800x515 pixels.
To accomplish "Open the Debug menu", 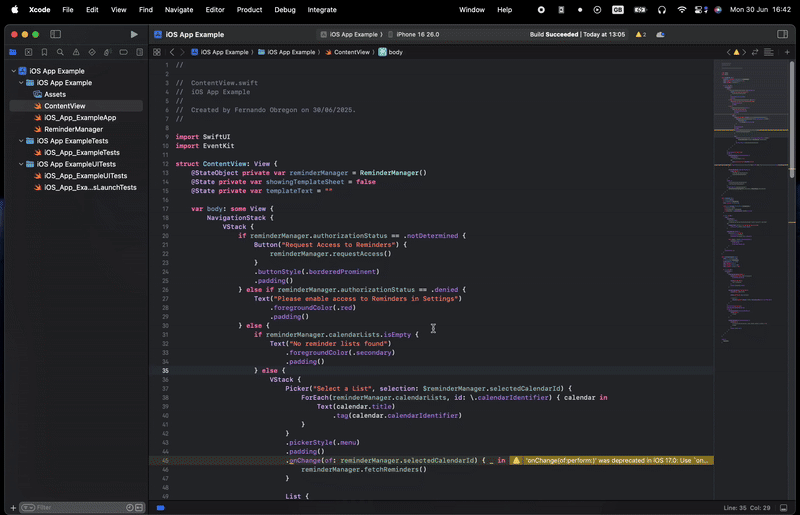I will pyautogui.click(x=285, y=10).
